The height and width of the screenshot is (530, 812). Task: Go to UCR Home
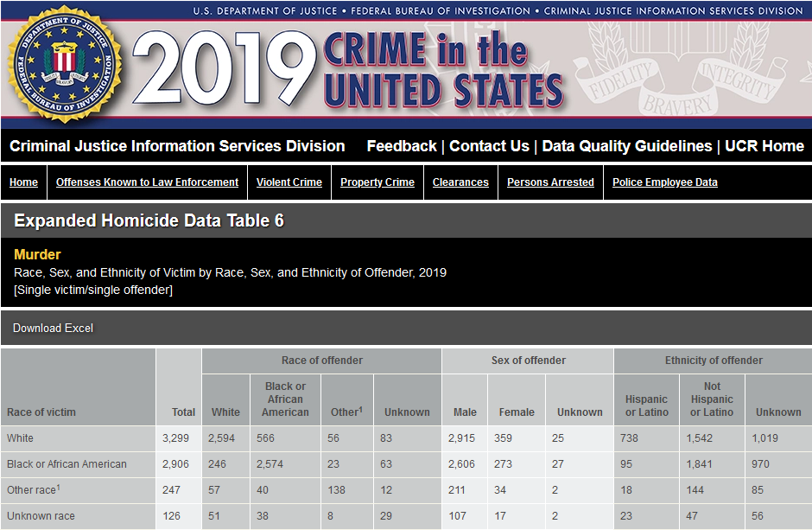(764, 146)
